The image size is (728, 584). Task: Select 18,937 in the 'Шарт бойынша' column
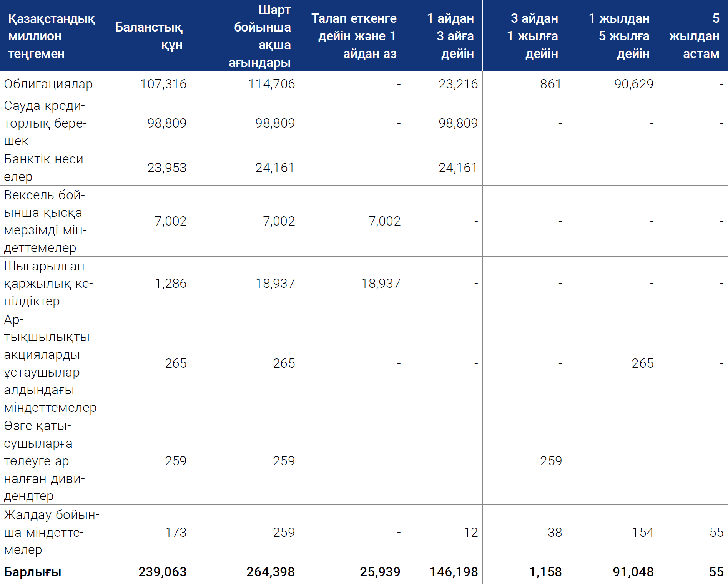pyautogui.click(x=275, y=283)
